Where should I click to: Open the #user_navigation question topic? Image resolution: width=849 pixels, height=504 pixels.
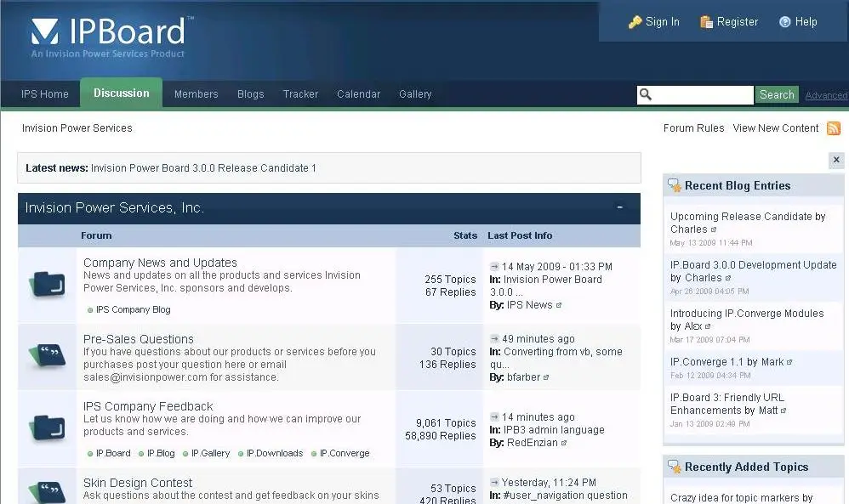click(x=565, y=496)
